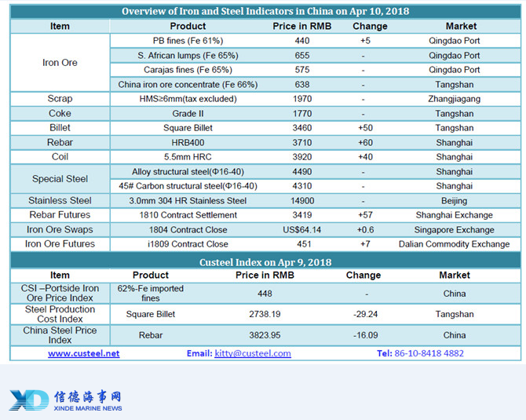
Task: Click the change value +7
Action: 365,244
